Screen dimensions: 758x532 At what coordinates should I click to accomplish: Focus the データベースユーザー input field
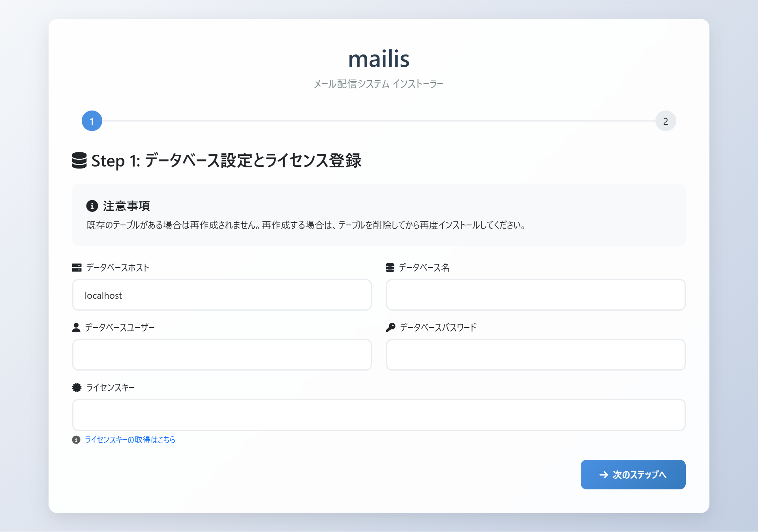222,355
